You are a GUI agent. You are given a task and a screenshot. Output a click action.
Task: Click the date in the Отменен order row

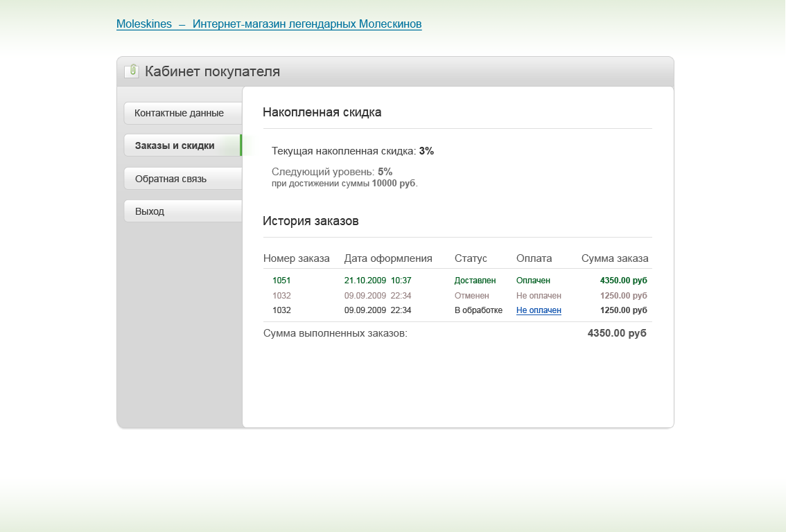[378, 296]
